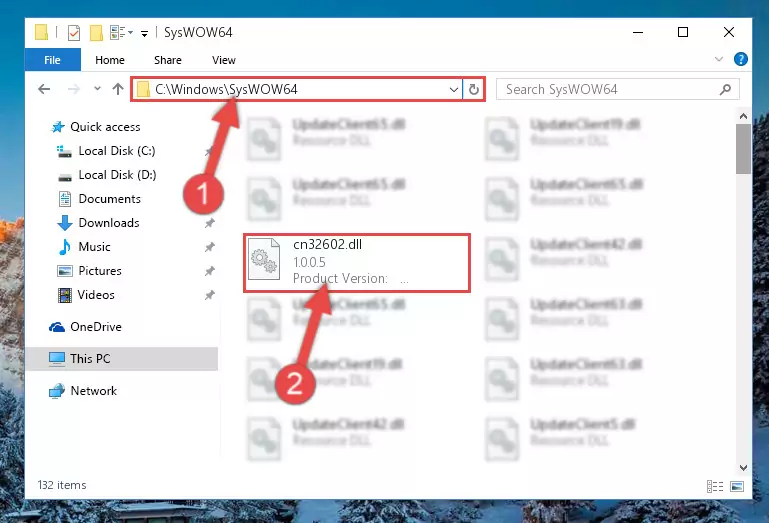Open the Customize Quick Access Toolbar dropdown
The height and width of the screenshot is (523, 769).
tap(144, 33)
